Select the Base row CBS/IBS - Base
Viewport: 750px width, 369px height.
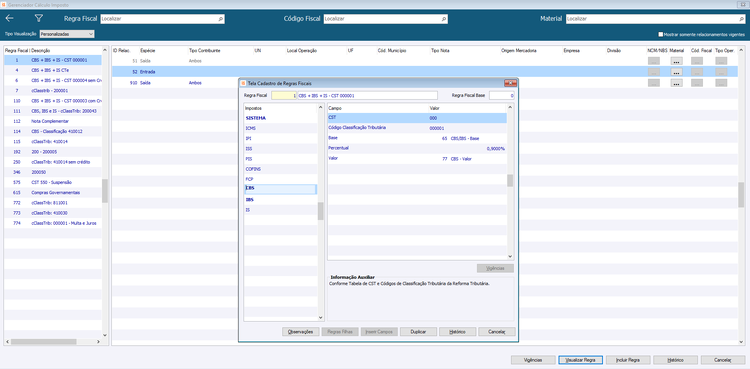417,138
